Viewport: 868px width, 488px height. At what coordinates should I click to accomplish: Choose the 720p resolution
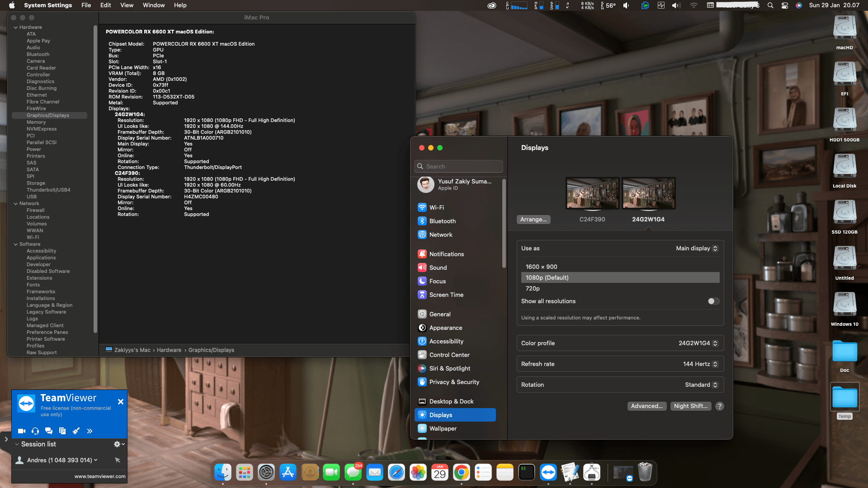click(x=620, y=289)
